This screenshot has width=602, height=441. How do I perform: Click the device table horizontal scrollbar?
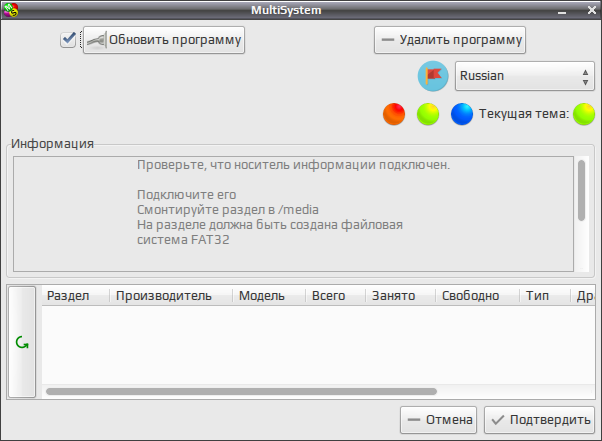click(241, 391)
